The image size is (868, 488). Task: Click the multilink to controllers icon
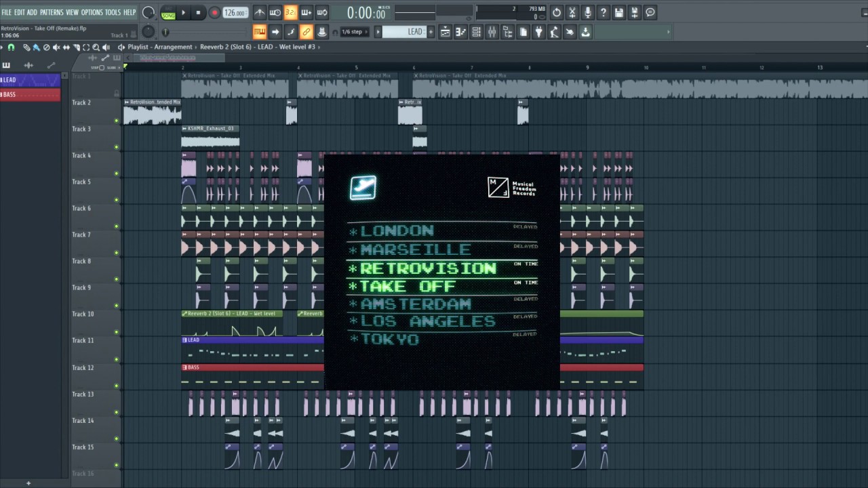coord(322,32)
